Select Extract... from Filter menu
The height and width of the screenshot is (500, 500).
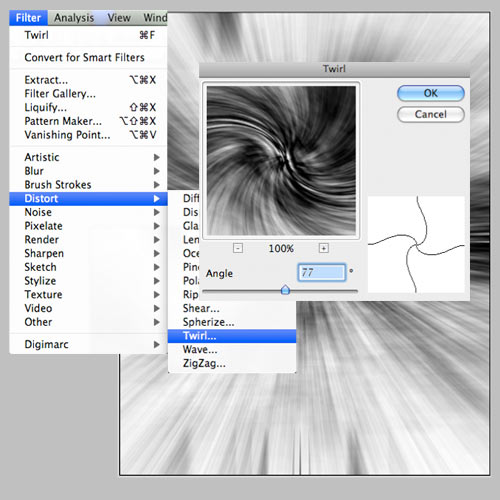tap(88, 80)
